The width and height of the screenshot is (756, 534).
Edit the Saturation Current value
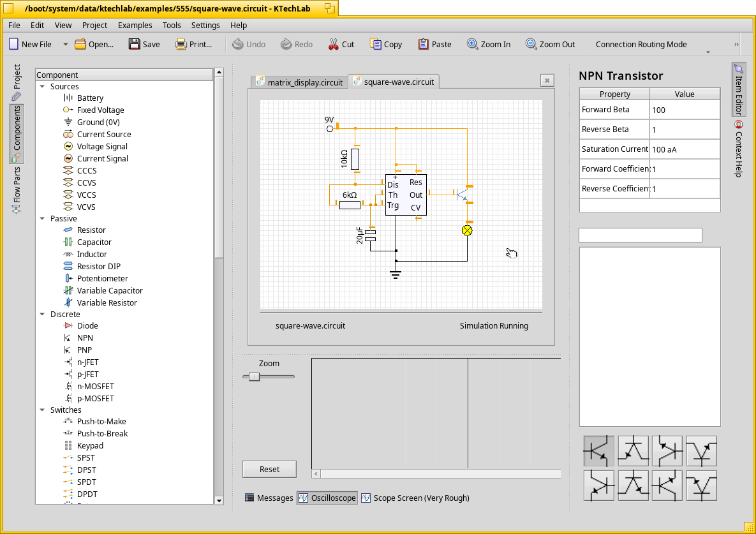click(x=685, y=149)
